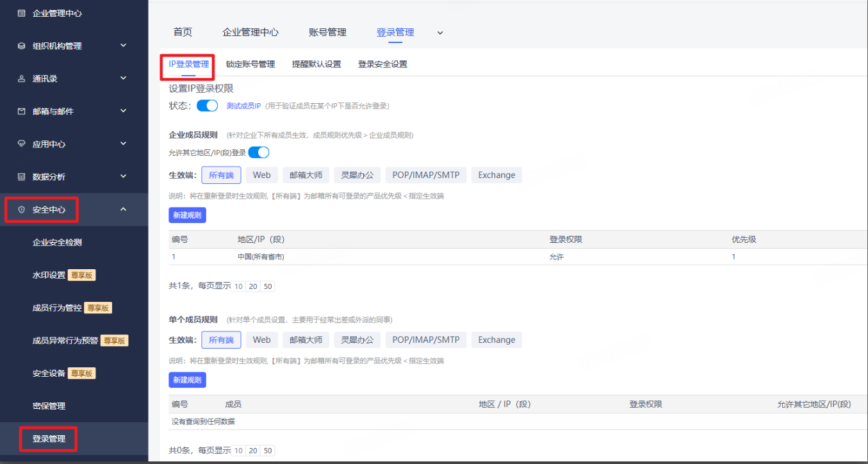
Task: Toggle the 状态 IP login switch
Action: point(207,106)
